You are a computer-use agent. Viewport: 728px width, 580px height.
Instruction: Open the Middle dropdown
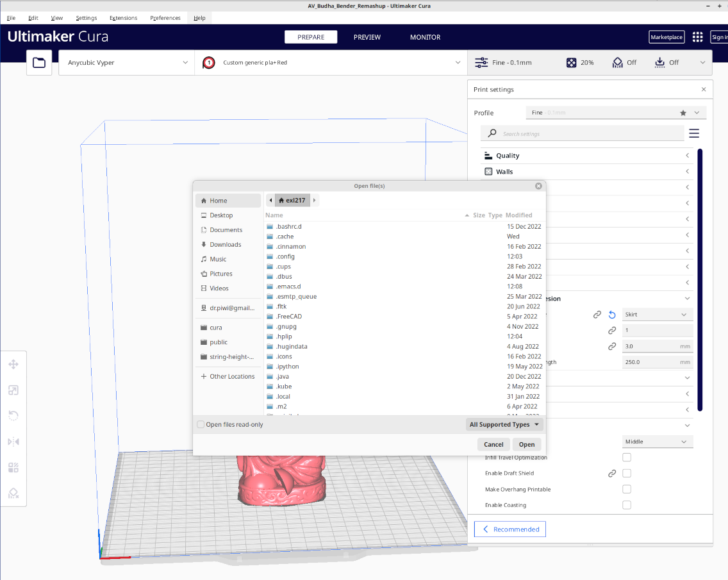pos(657,442)
